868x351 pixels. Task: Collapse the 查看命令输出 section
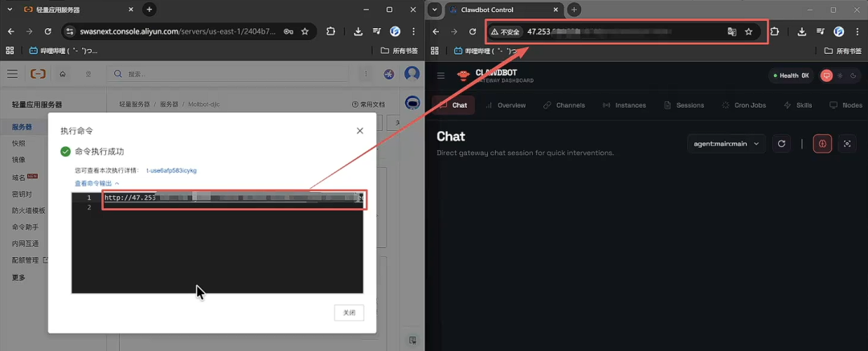coord(97,182)
